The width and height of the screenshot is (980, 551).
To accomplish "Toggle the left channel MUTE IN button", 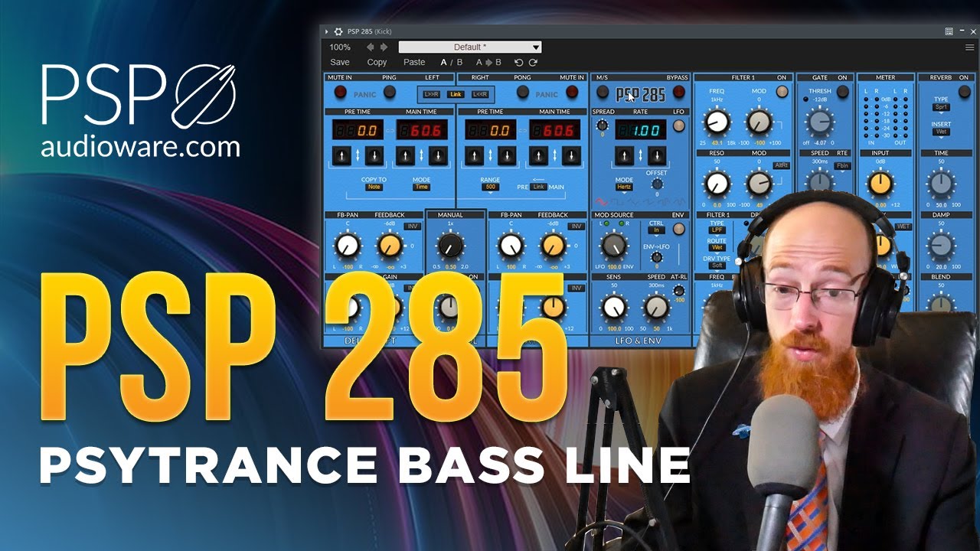I will [340, 93].
